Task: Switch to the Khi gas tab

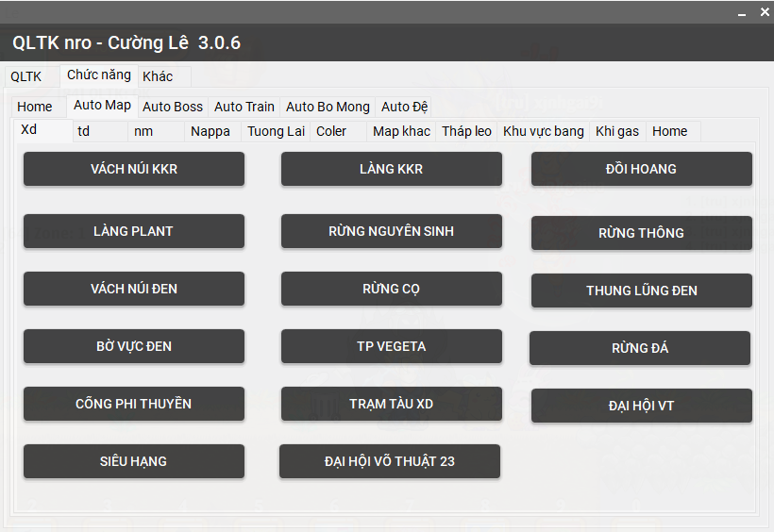Action: [617, 131]
